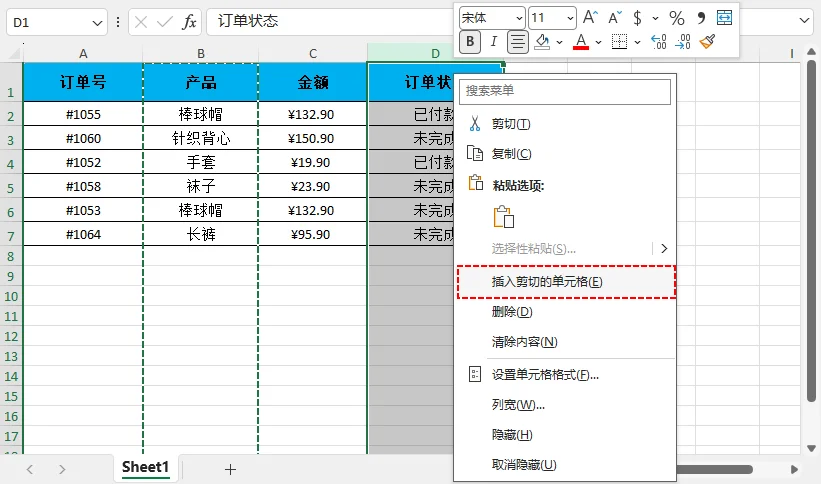821x484 pixels.
Task: Choose 隐藏(H) menu item
Action: [x=565, y=435]
